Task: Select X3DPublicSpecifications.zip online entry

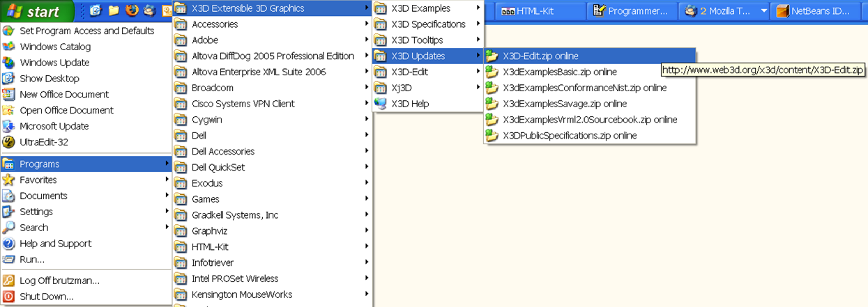Action: click(569, 136)
